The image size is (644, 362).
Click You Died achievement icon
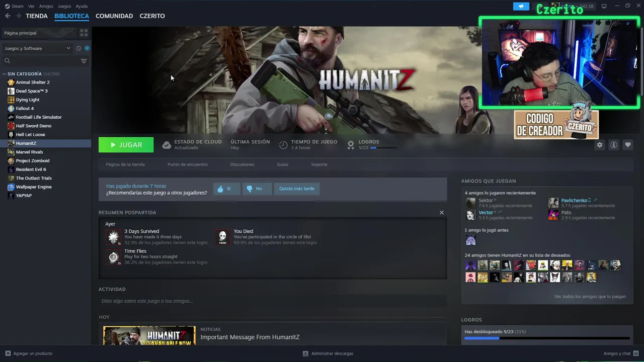point(222,237)
